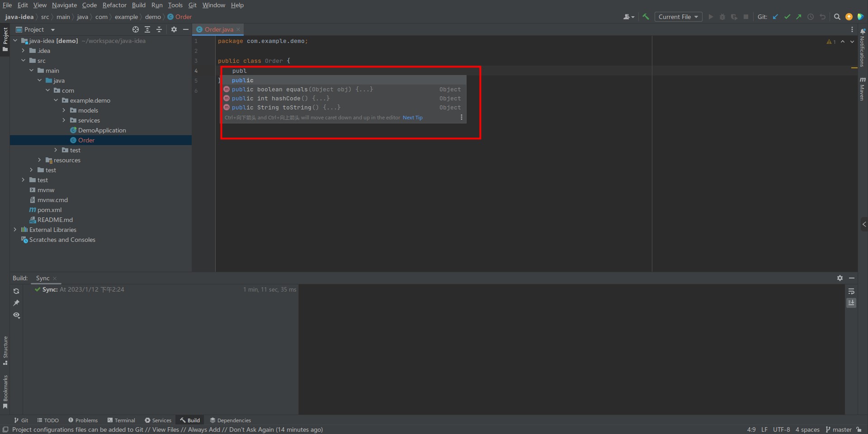
Task: Open the Dependencies tool tab
Action: pos(230,420)
